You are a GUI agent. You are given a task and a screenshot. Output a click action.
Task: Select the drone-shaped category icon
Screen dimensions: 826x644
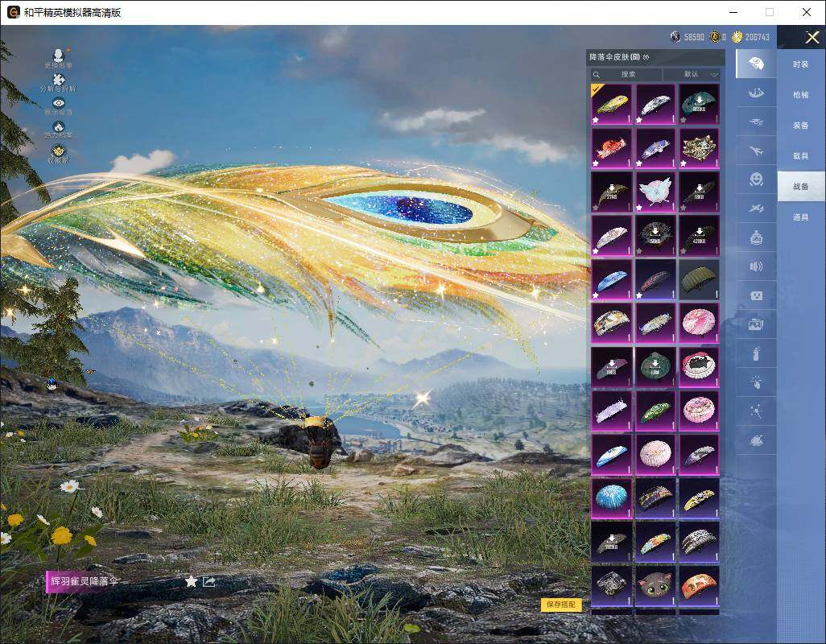click(x=756, y=122)
